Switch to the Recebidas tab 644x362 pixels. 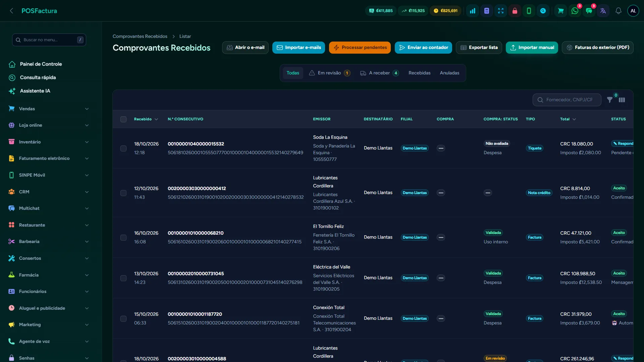click(419, 73)
